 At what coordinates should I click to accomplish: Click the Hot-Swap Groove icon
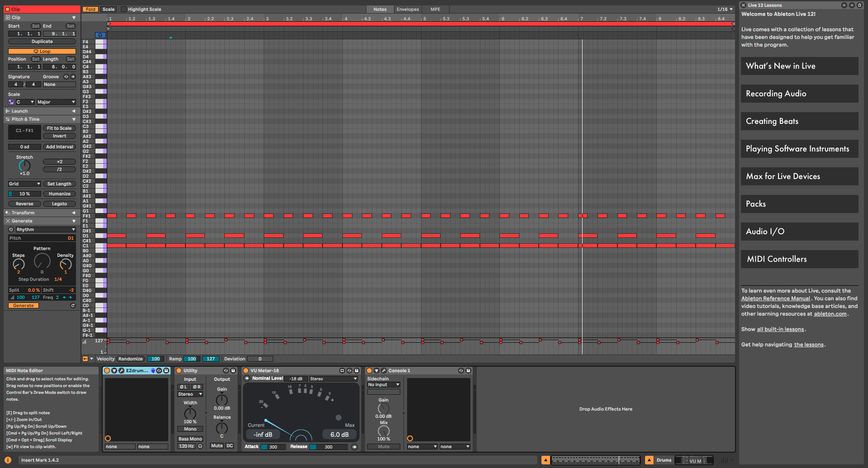point(66,77)
